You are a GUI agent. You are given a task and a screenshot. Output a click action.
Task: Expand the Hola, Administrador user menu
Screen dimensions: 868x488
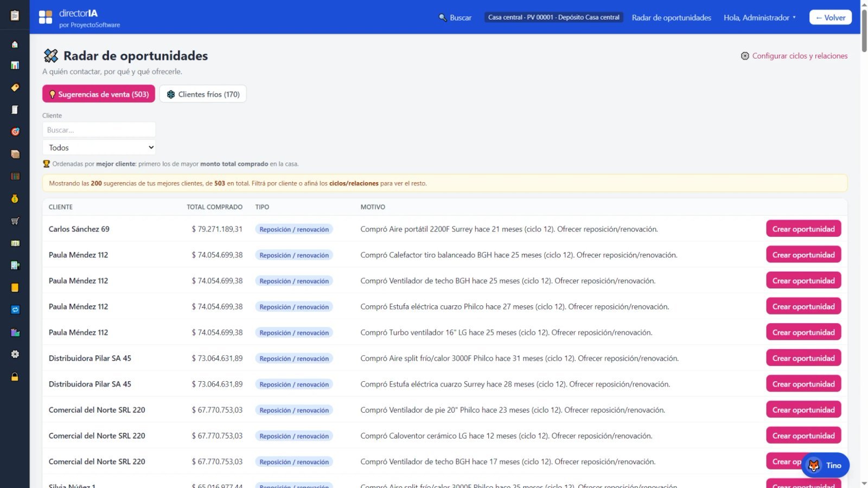click(x=759, y=17)
